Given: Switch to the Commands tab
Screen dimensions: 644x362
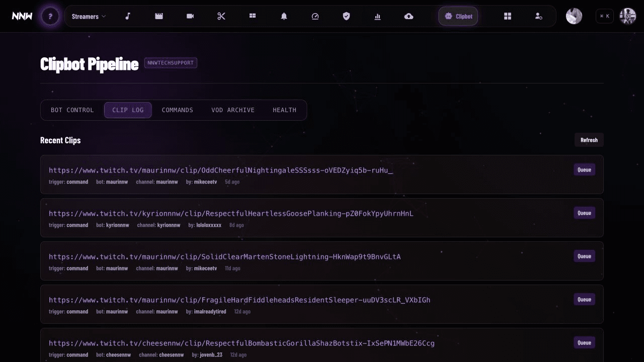Looking at the screenshot, I should (x=178, y=110).
